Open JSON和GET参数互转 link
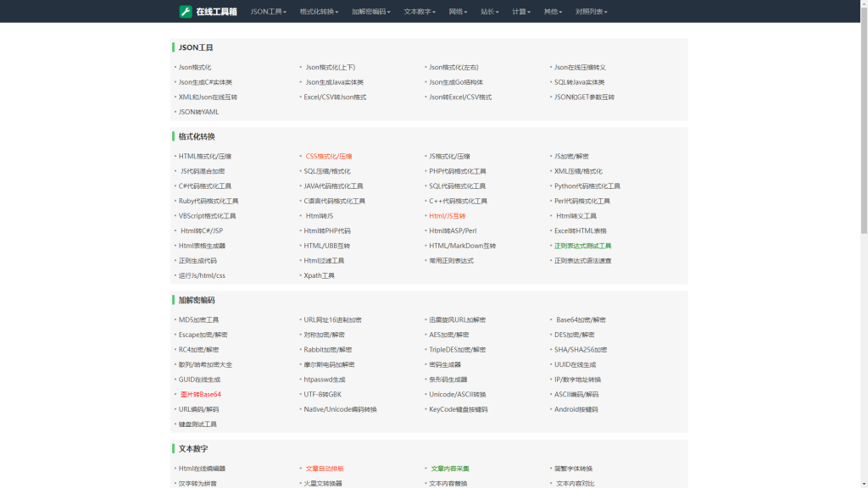 pyautogui.click(x=585, y=97)
